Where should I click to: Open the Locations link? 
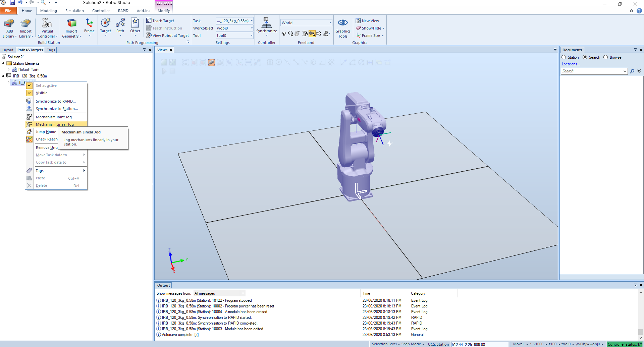pos(571,64)
